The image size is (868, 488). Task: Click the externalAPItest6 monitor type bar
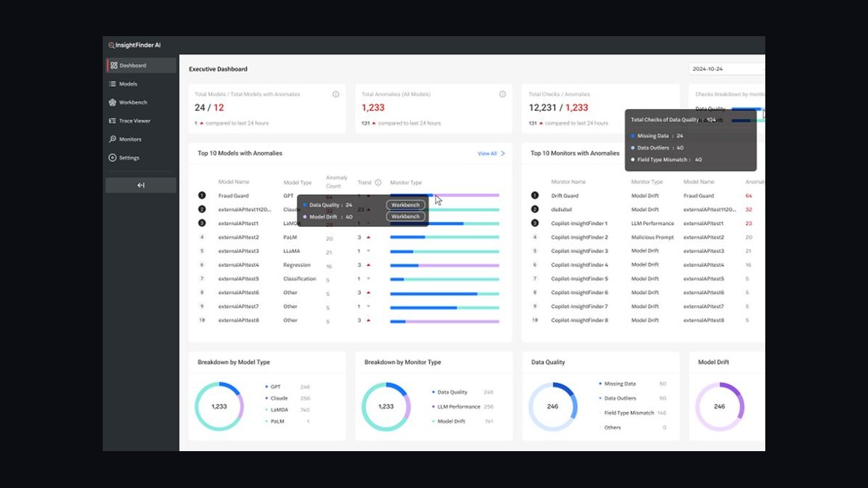(444, 293)
